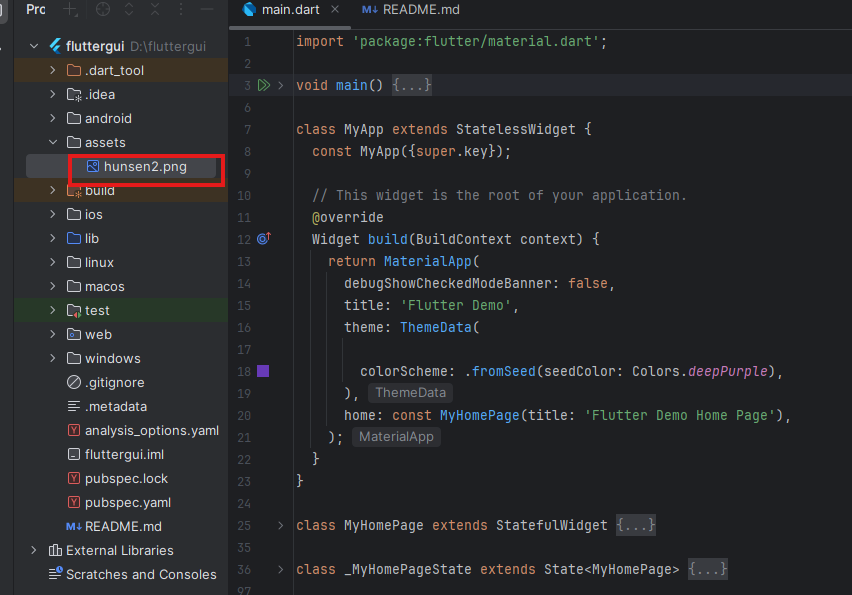Click the add new file plus icon

click(x=70, y=9)
